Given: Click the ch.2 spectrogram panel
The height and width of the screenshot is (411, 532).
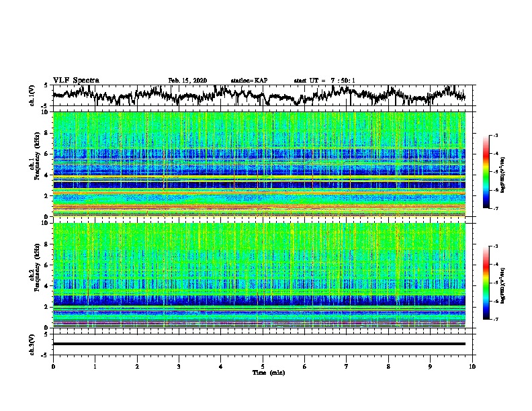Looking at the screenshot, I should click(x=259, y=275).
